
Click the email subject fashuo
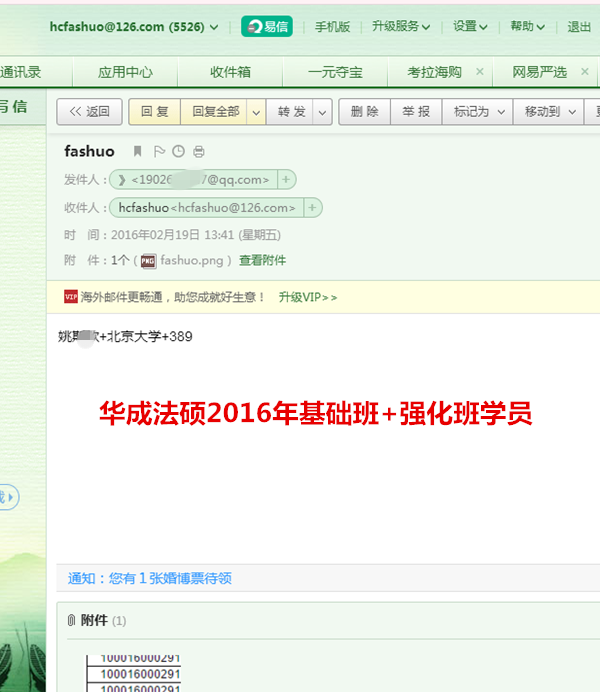pyautogui.click(x=89, y=151)
